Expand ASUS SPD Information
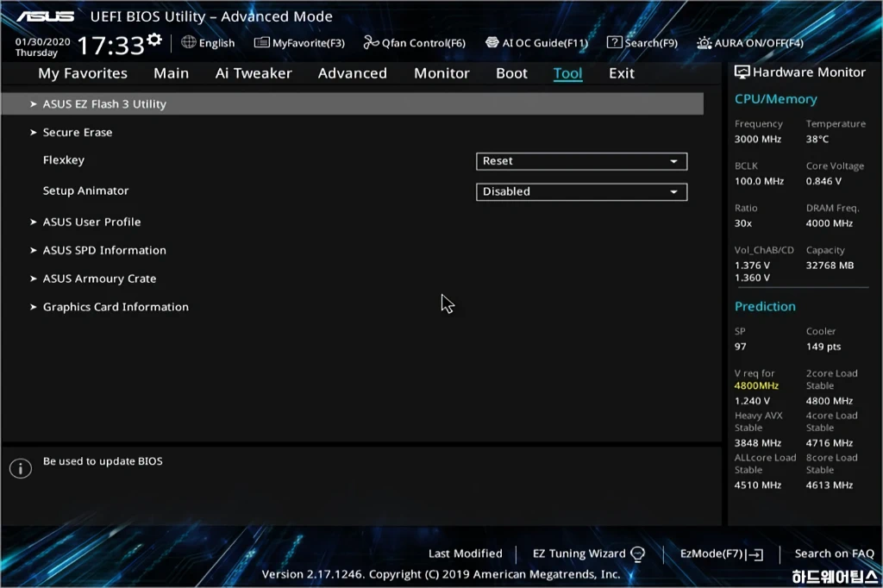This screenshot has width=883, height=588. pyautogui.click(x=104, y=250)
